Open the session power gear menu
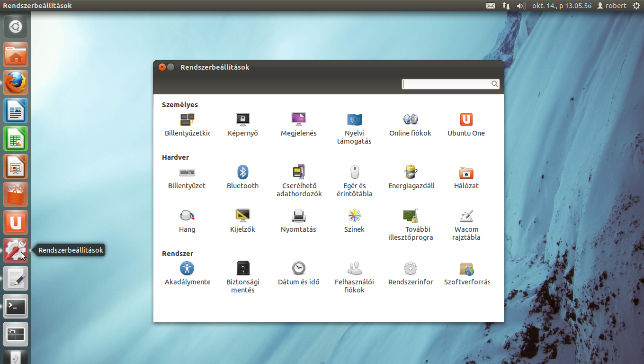The image size is (644, 364). point(636,6)
